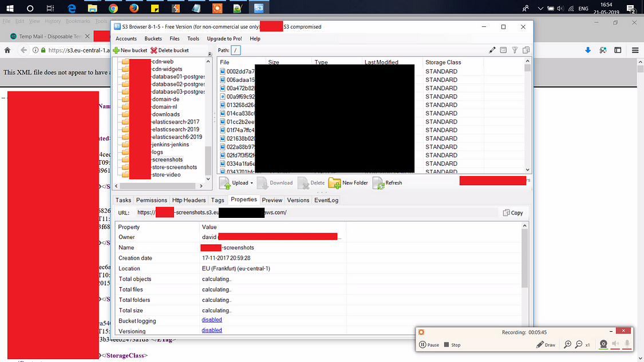Viewport: 644px width, 362px height.
Task: Click the Delete bucket toolbar button
Action: click(x=169, y=50)
